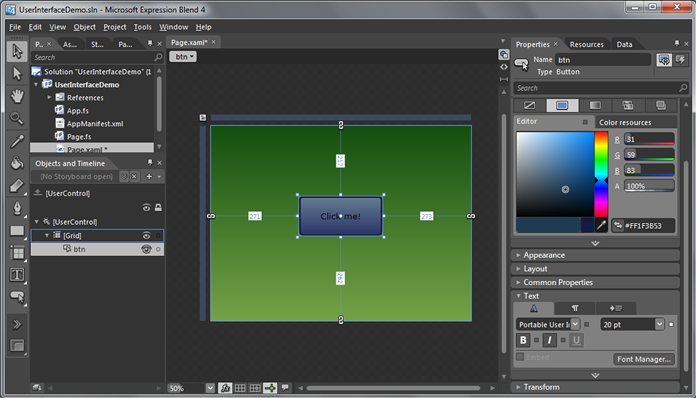This screenshot has width=696, height=398.
Task: Open the paragraph text settings tab
Action: click(x=575, y=308)
